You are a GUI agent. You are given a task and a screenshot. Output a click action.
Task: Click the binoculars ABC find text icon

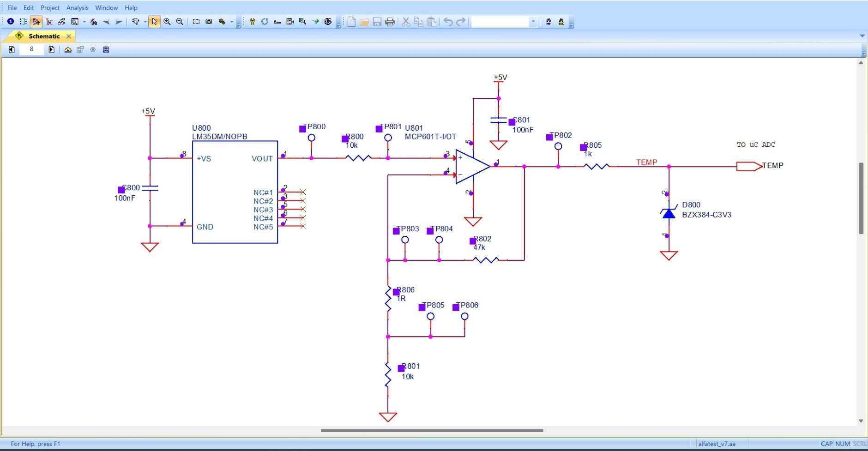(x=561, y=22)
